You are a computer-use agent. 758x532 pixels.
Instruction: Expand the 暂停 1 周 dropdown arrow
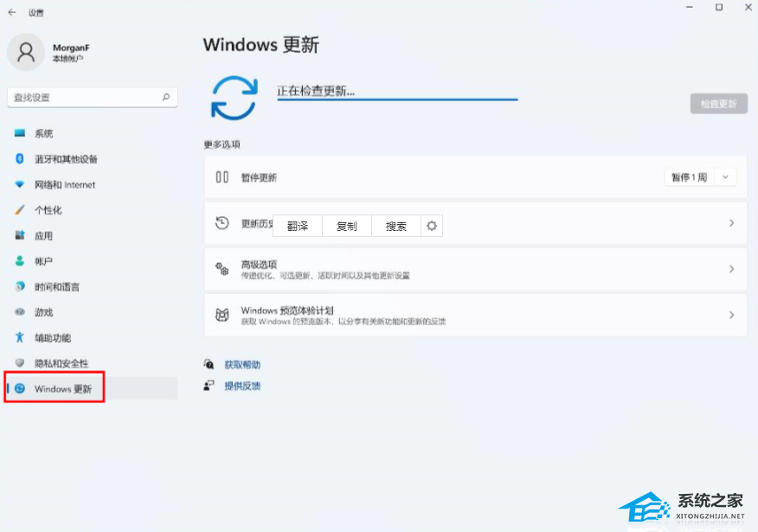[725, 177]
